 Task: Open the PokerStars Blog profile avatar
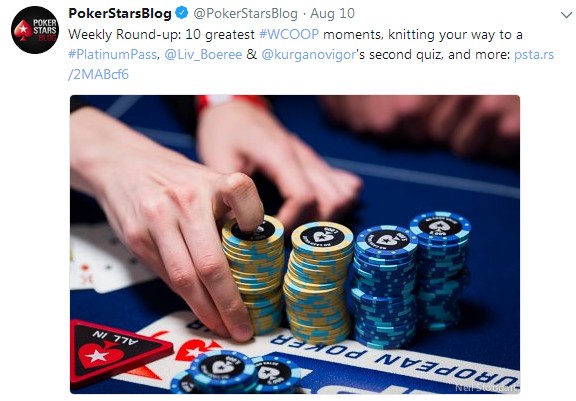coord(35,30)
